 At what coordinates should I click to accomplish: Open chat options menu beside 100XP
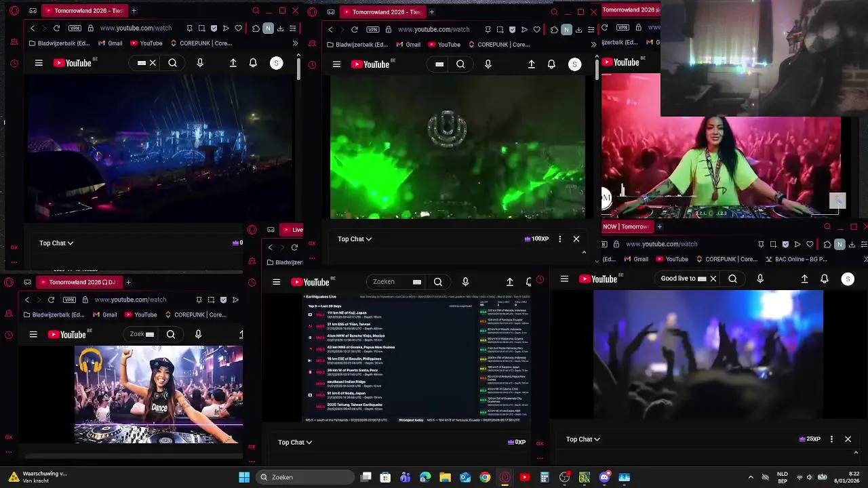(x=559, y=239)
